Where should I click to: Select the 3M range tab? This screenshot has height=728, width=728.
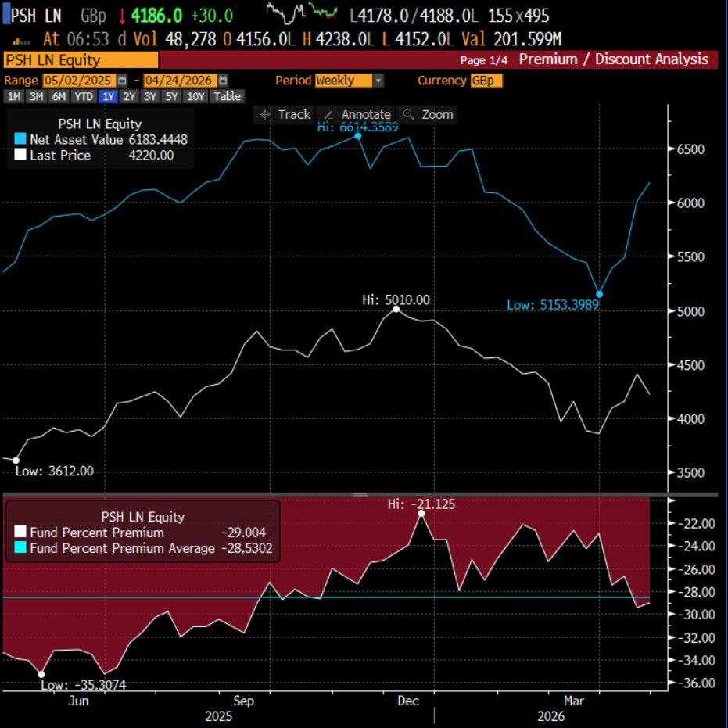click(x=36, y=97)
